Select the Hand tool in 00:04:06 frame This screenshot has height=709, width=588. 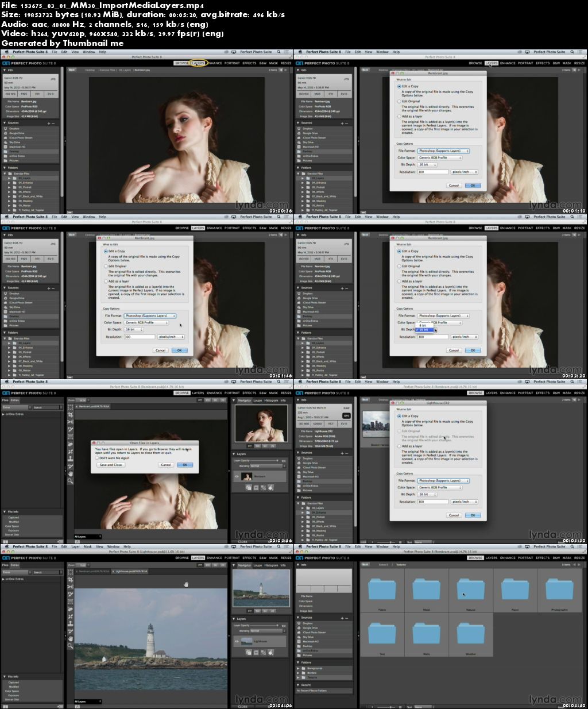(x=70, y=638)
